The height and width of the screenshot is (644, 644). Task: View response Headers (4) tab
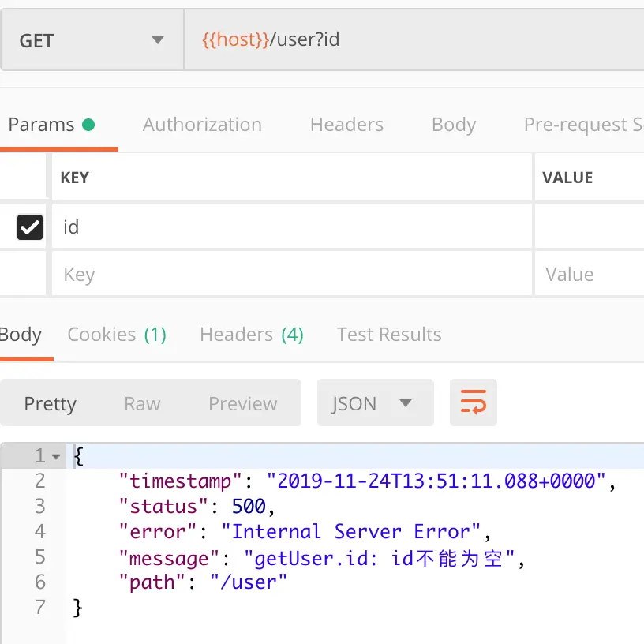pyautogui.click(x=251, y=335)
